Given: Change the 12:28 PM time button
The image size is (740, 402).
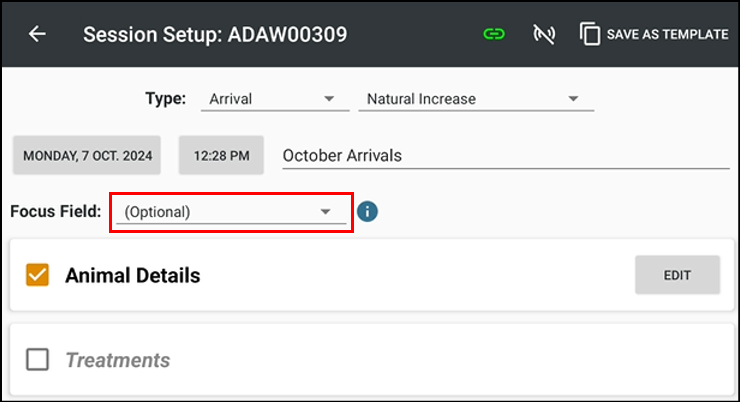Looking at the screenshot, I should pos(221,156).
